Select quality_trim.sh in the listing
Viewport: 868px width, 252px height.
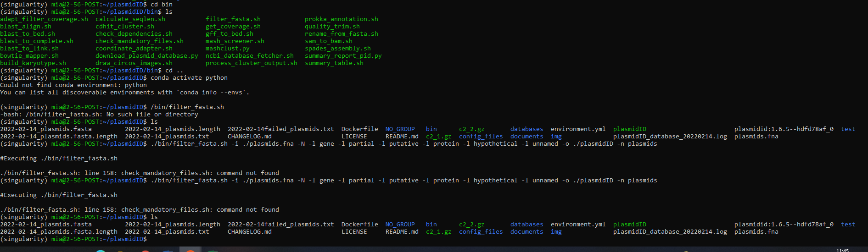coord(332,27)
